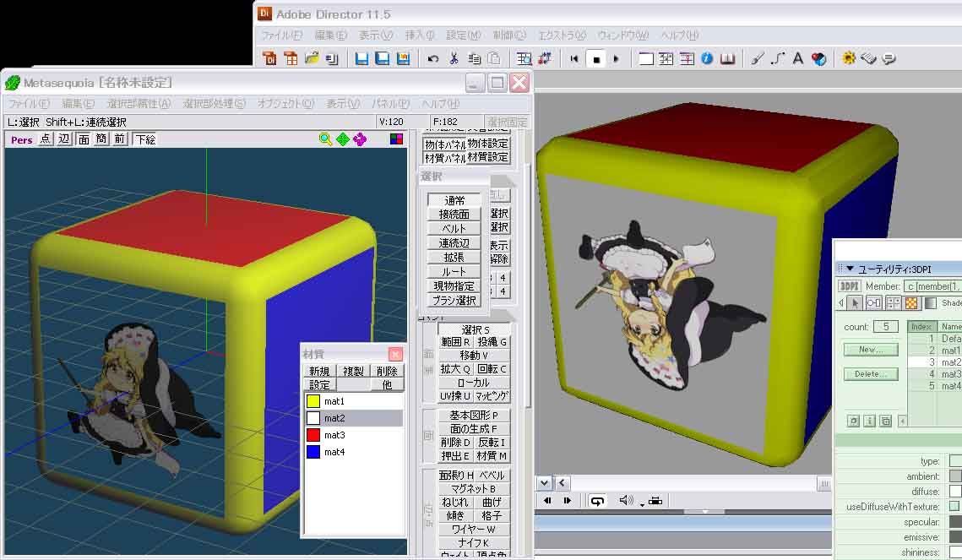Click 設定 button in 材質 panel

(x=319, y=384)
